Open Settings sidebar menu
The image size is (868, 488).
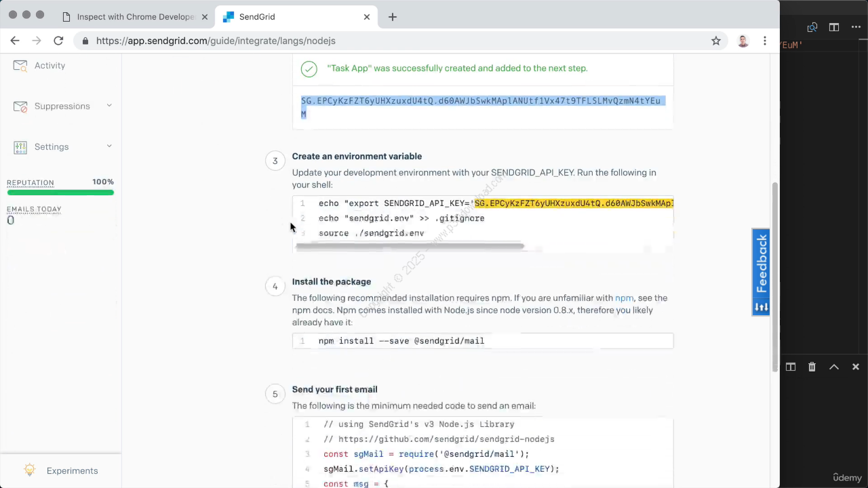[x=52, y=147]
